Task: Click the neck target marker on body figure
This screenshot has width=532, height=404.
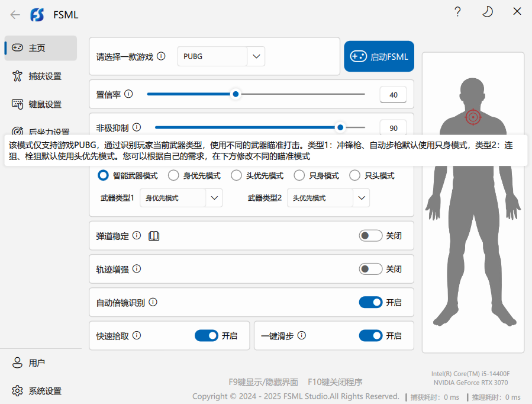Action: pyautogui.click(x=473, y=117)
